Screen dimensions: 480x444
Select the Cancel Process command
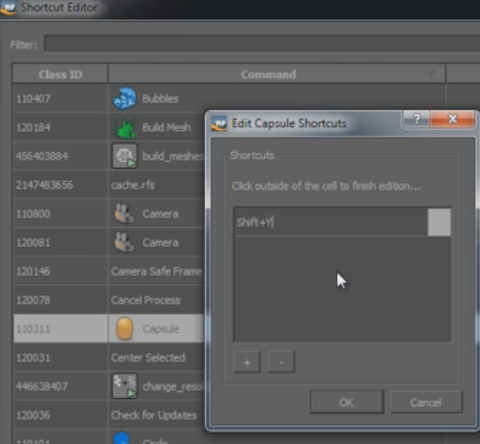click(x=146, y=300)
